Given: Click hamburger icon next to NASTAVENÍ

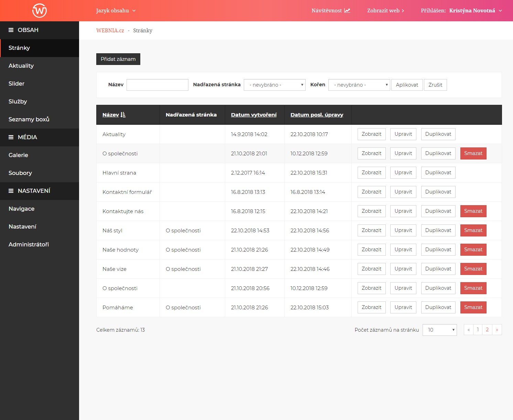Looking at the screenshot, I should point(11,191).
